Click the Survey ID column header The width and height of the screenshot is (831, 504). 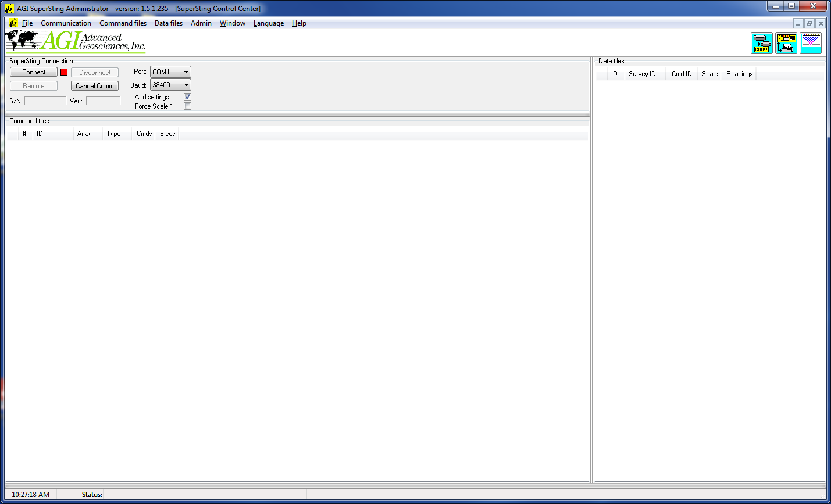point(644,74)
